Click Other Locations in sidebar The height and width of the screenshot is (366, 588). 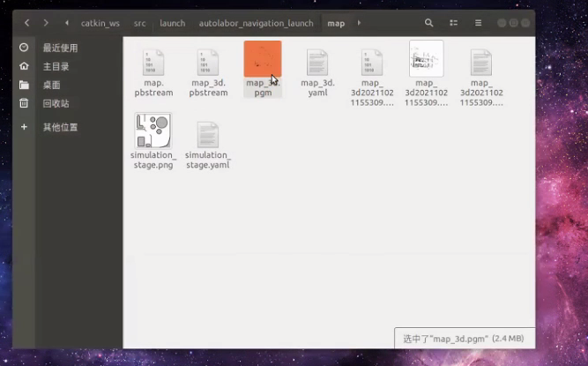[60, 127]
